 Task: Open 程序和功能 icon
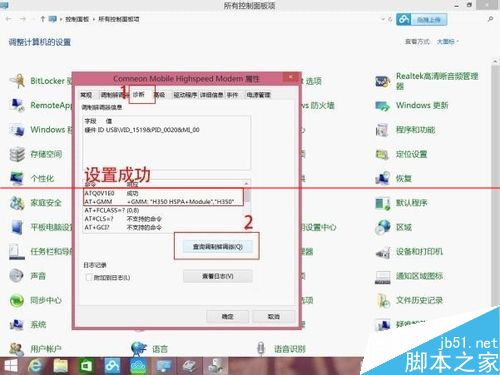[382, 130]
